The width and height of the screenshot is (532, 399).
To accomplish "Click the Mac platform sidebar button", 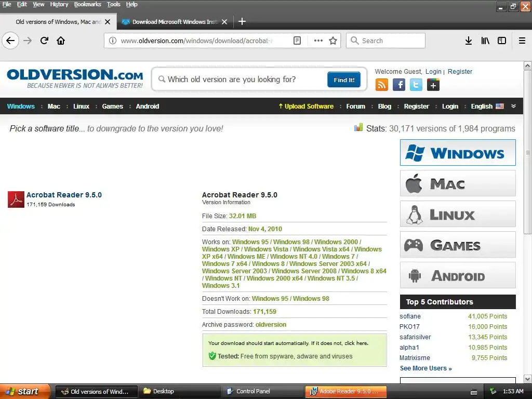I will [458, 183].
